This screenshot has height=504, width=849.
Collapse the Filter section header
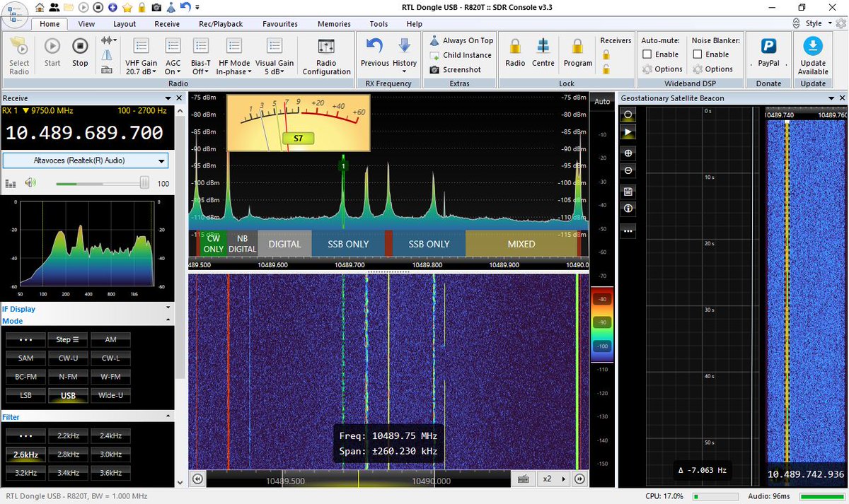(168, 417)
